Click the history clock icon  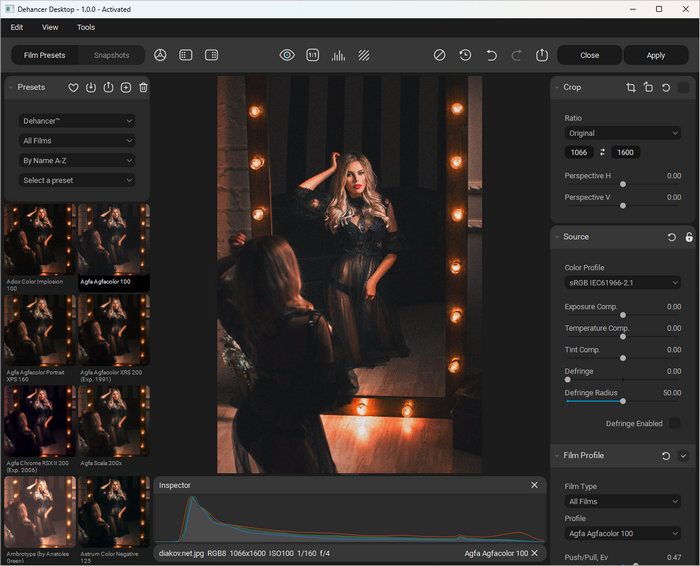tap(466, 55)
